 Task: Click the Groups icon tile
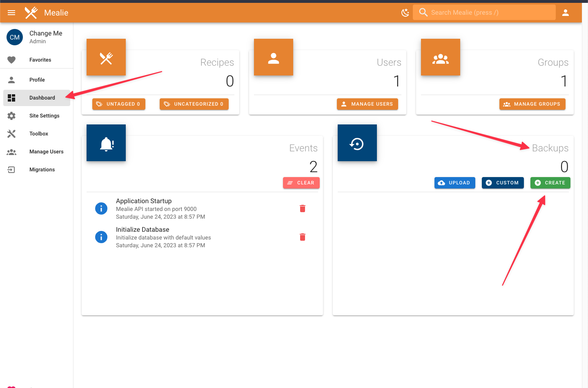(440, 58)
